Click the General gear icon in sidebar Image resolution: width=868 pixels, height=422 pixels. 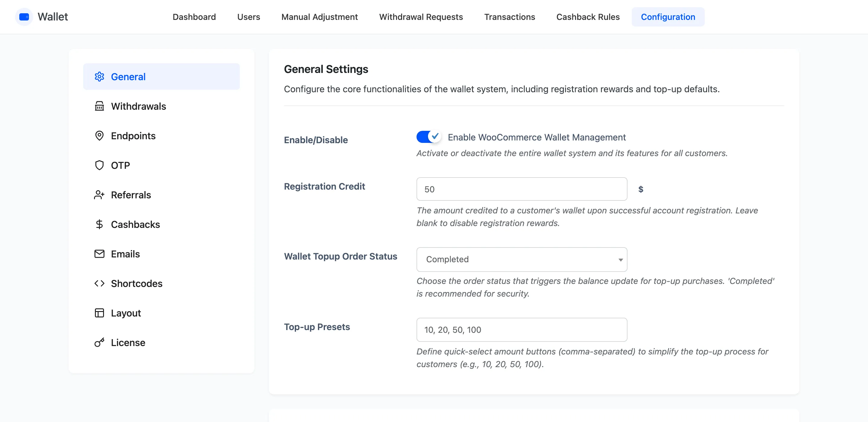pos(99,77)
